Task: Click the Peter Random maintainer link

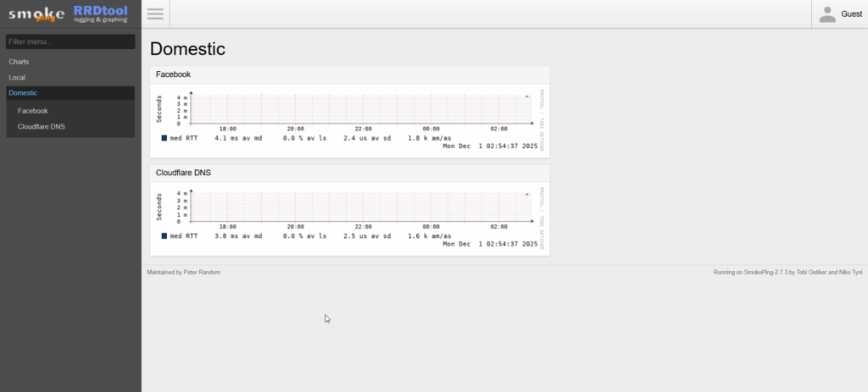Action: pyautogui.click(x=202, y=273)
